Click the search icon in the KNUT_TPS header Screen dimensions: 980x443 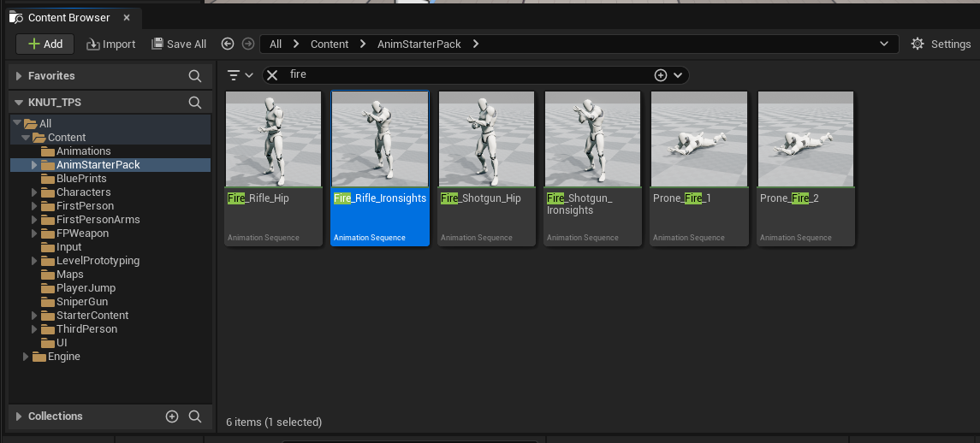coord(195,103)
